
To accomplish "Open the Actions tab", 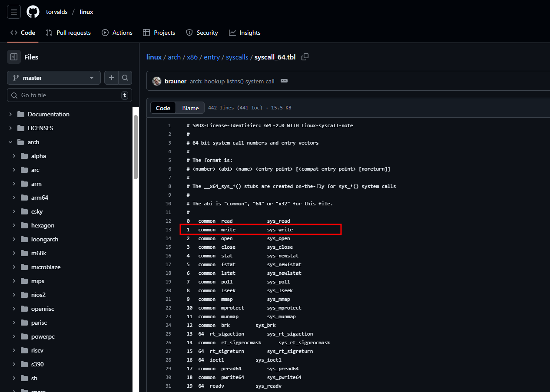I will (117, 33).
